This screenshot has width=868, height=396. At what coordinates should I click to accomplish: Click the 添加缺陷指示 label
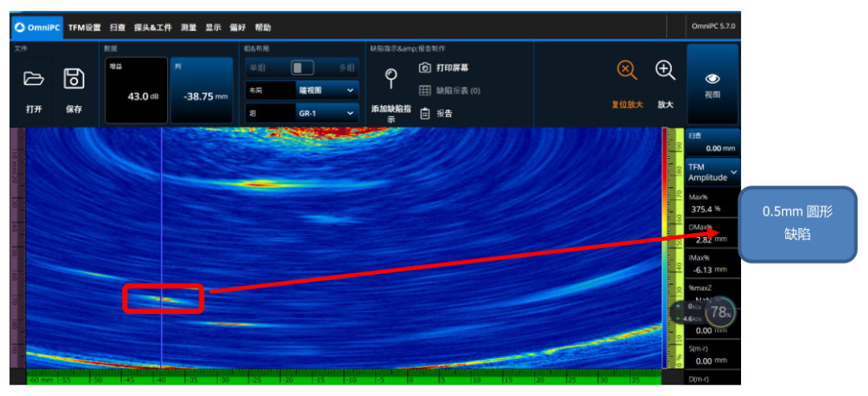coord(391,114)
